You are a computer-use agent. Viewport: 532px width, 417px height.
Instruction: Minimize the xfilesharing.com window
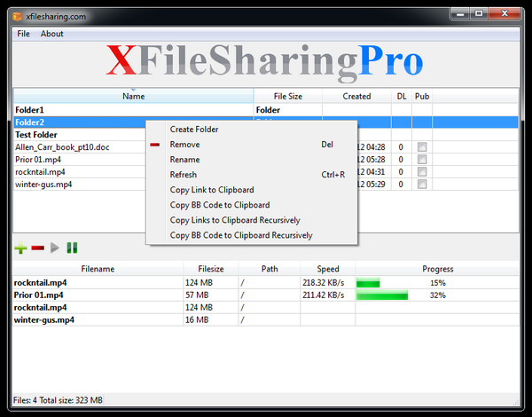pos(460,14)
